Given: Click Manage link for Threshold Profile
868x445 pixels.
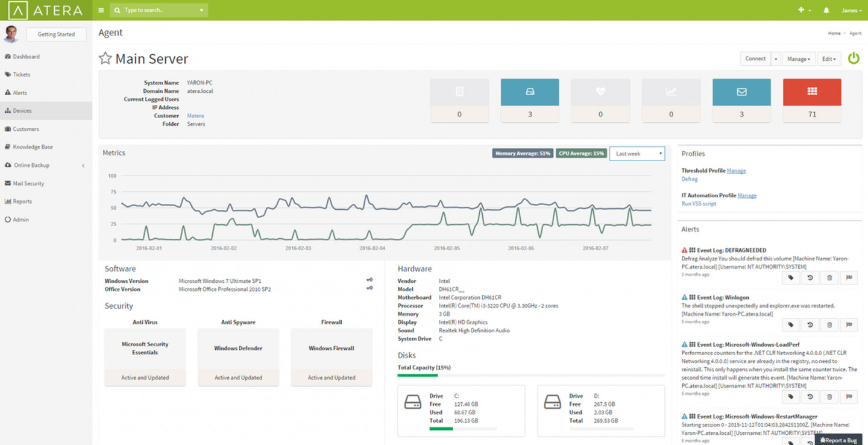Looking at the screenshot, I should pyautogui.click(x=737, y=171).
